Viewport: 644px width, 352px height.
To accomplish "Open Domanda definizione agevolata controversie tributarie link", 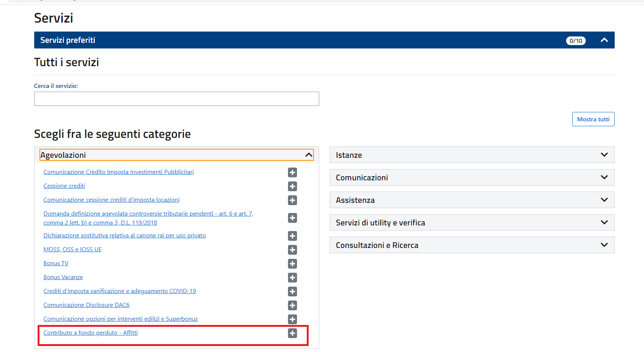I will point(148,218).
